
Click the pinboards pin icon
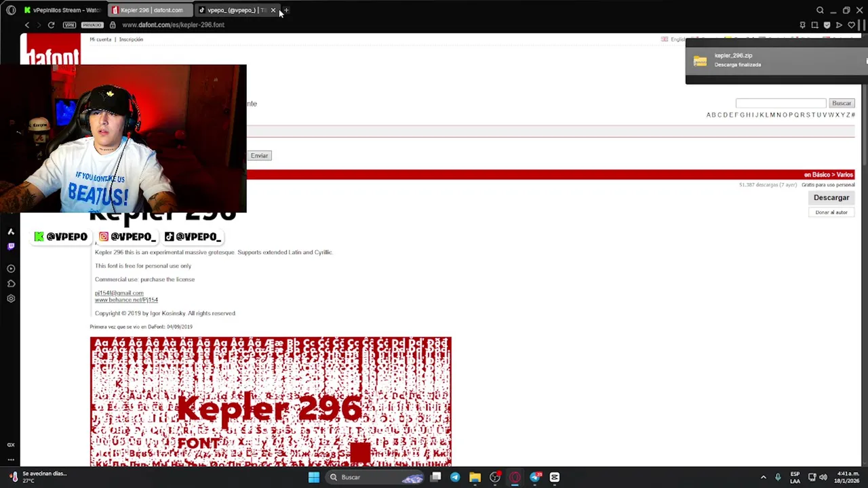pyautogui.click(x=802, y=25)
